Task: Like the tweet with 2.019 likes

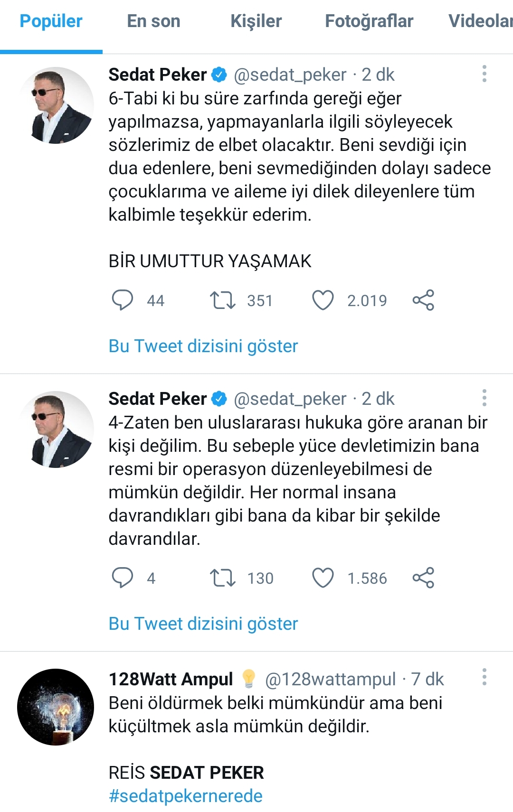Action: coord(323,300)
